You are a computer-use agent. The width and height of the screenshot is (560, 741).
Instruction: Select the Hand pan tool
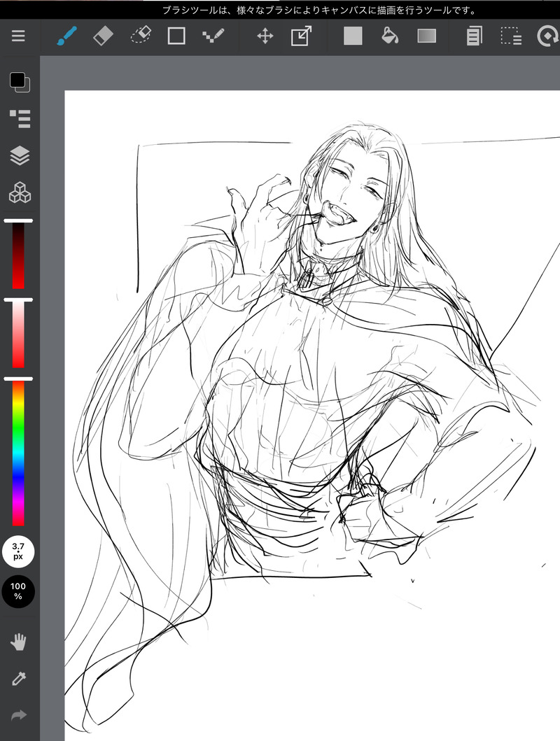click(x=18, y=642)
